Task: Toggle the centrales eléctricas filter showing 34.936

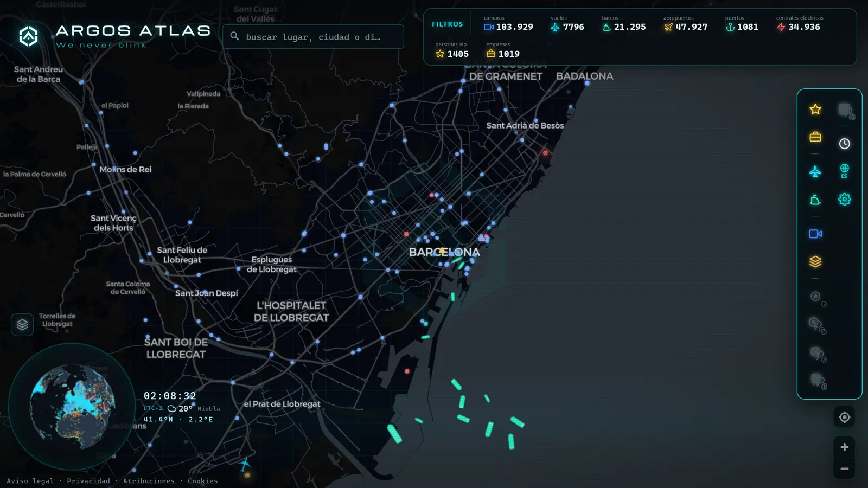Action: [x=800, y=23]
